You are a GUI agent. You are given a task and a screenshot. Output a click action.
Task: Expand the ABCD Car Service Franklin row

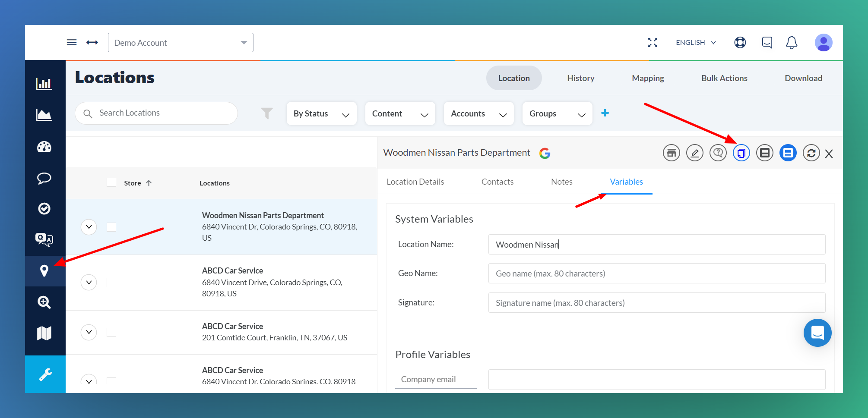[x=89, y=332]
